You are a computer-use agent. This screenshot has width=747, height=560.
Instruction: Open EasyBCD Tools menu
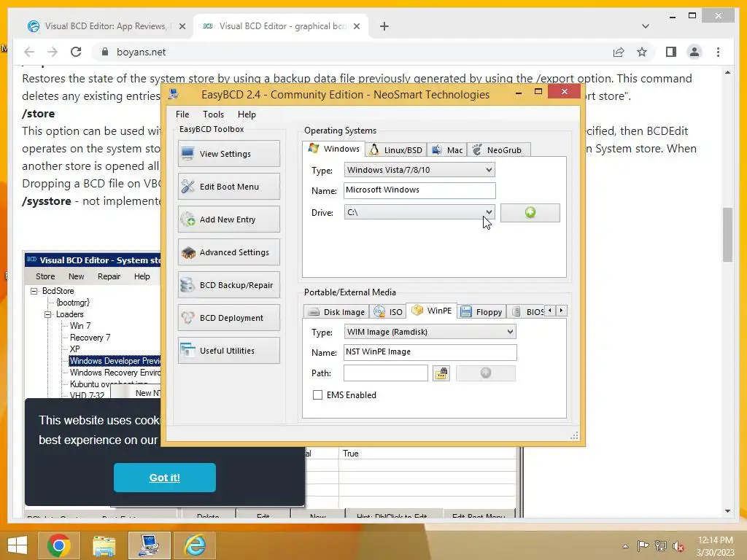213,114
